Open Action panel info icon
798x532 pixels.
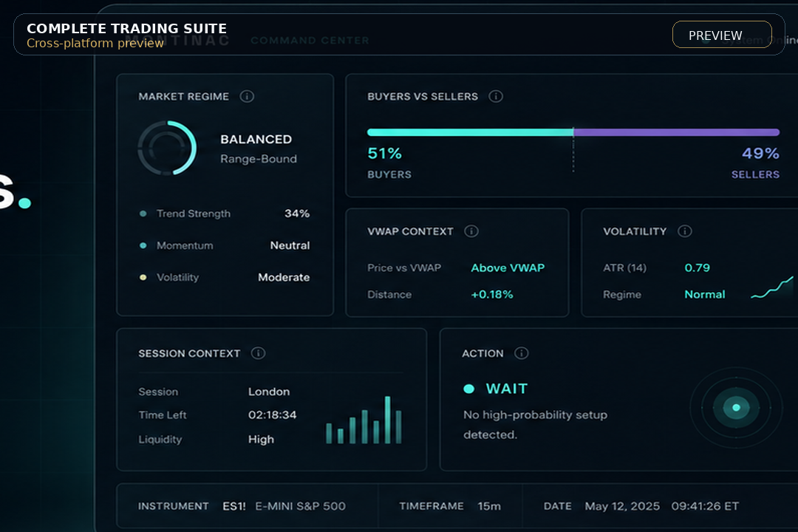tap(521, 352)
